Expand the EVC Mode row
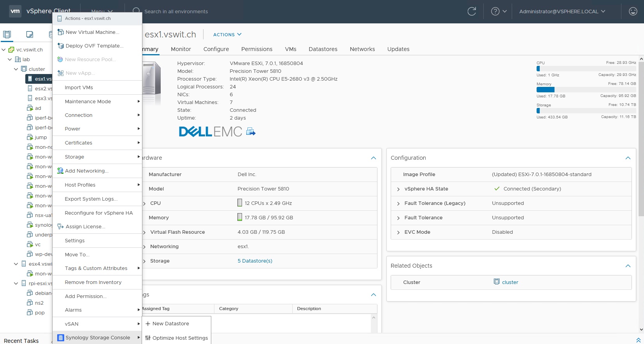This screenshot has width=644, height=344. 398,232
